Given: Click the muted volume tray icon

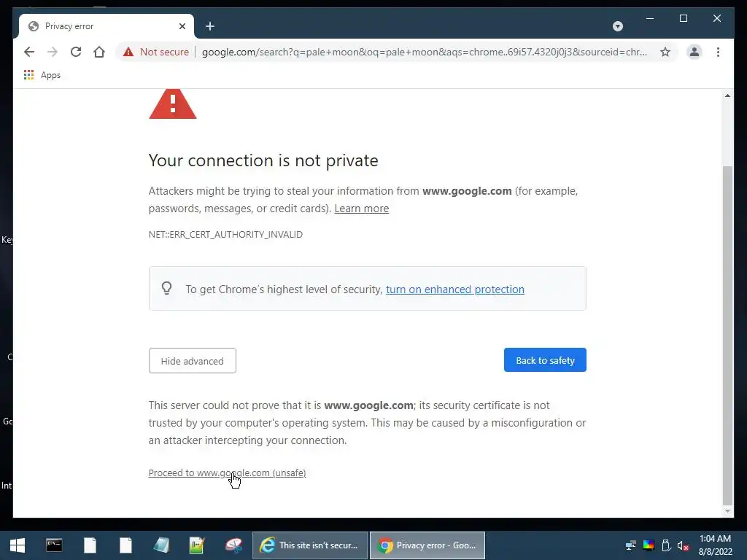Looking at the screenshot, I should [x=683, y=545].
